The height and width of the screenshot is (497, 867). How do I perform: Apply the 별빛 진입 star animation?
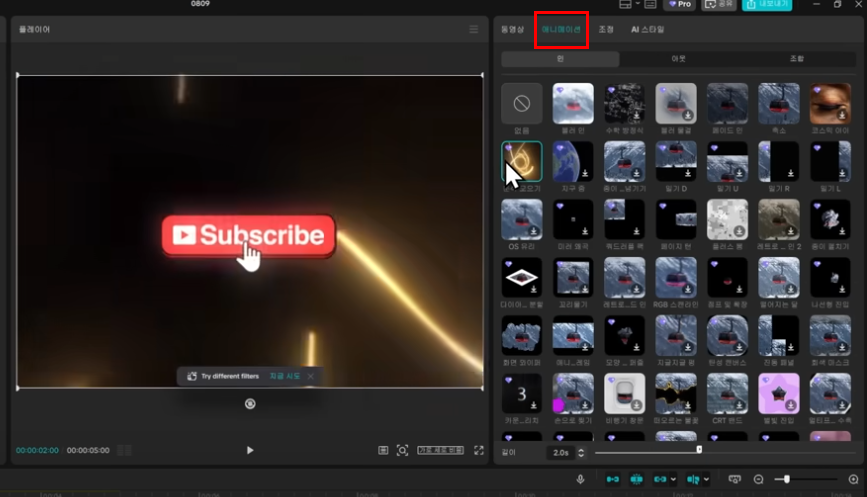pyautogui.click(x=779, y=394)
